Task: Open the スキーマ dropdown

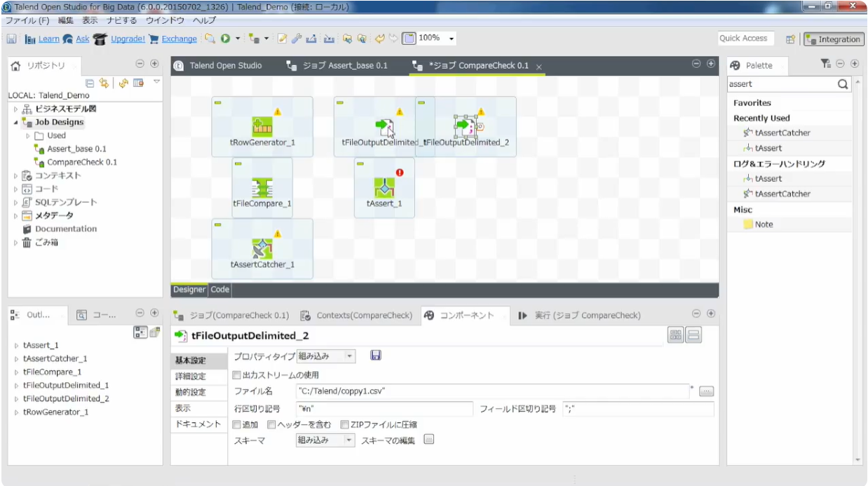Action: pyautogui.click(x=326, y=440)
